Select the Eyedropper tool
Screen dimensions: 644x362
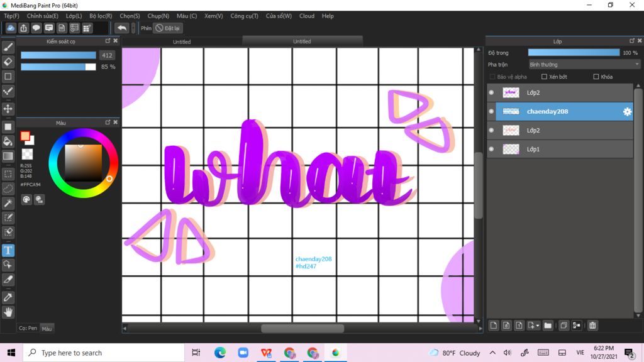8,297
